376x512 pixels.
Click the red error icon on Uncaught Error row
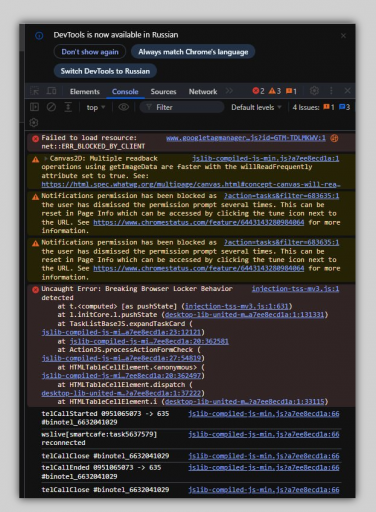(x=35, y=289)
